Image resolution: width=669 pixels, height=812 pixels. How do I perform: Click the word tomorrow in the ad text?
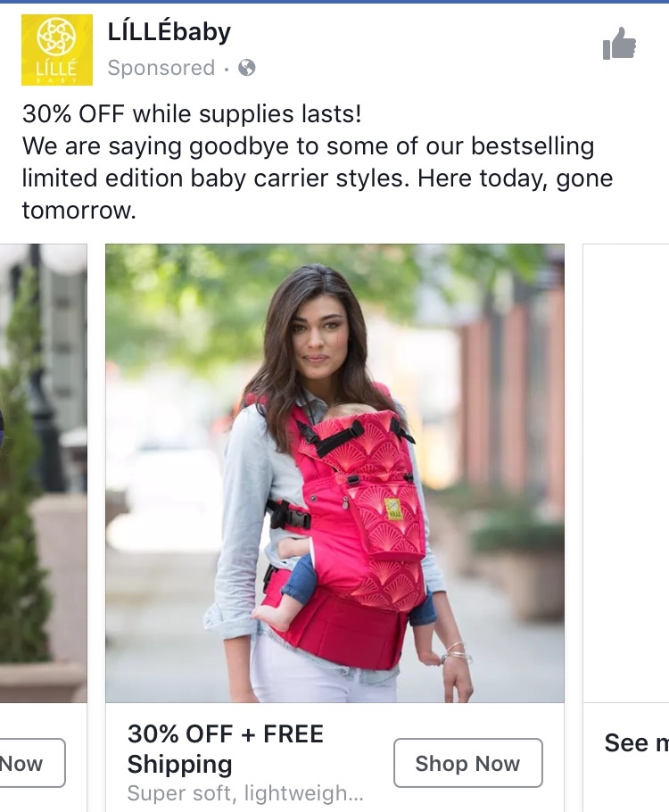(78, 211)
